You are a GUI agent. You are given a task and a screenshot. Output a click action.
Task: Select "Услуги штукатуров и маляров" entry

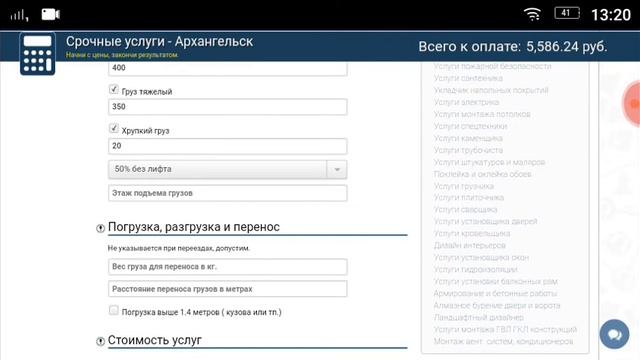(x=489, y=162)
